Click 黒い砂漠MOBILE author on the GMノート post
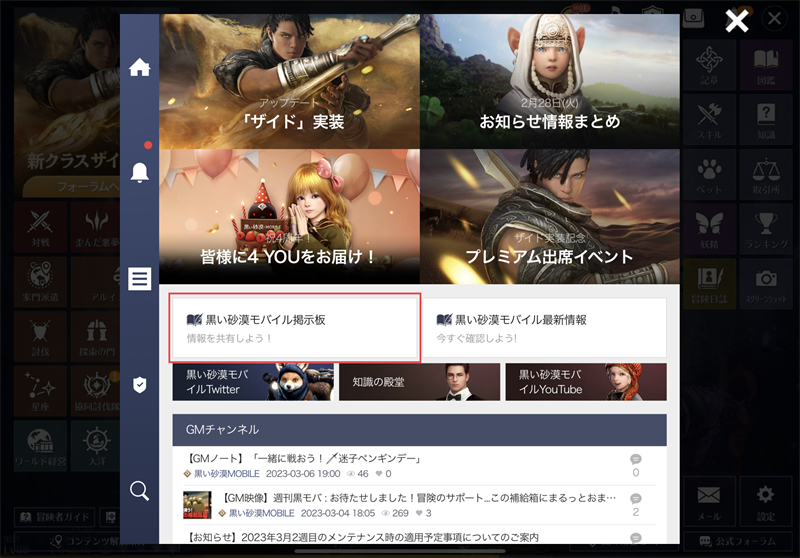Viewport: 800px width, 558px height. point(227,474)
